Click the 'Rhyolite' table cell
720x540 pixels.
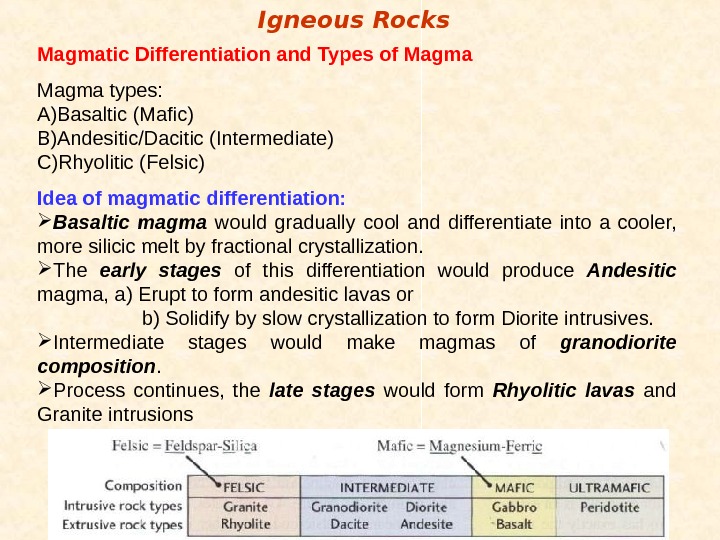(246, 524)
